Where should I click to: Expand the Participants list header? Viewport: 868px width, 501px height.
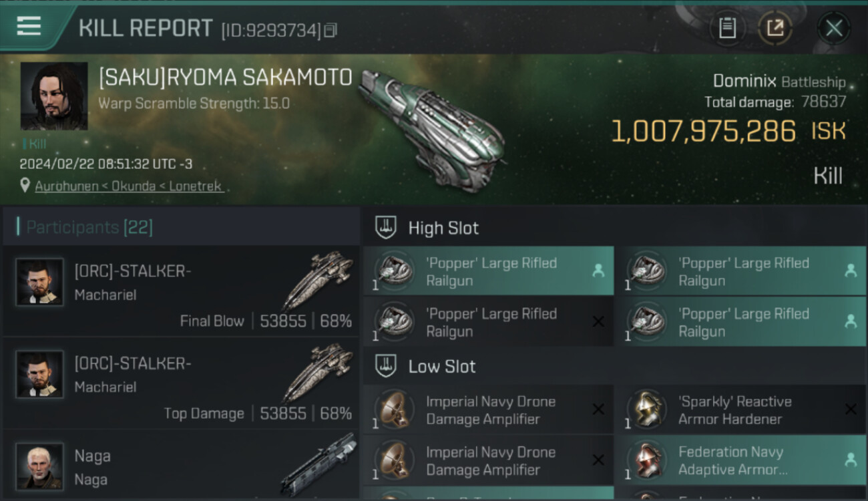pos(89,227)
